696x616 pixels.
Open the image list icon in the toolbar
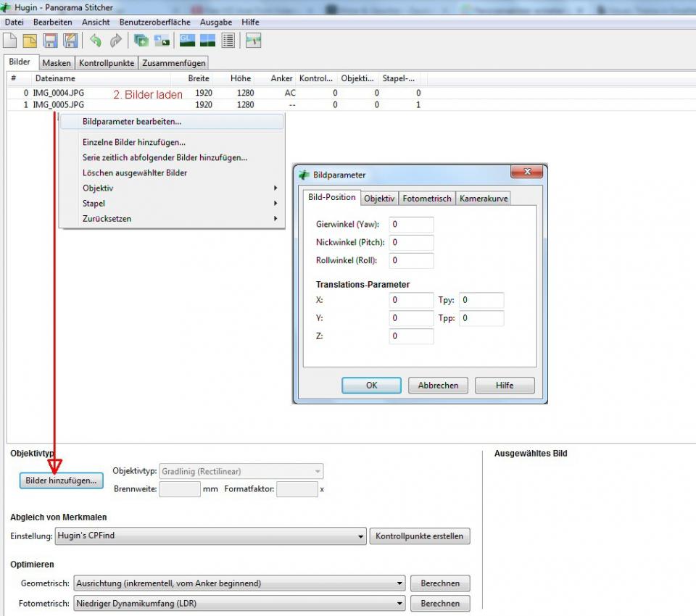coord(228,41)
